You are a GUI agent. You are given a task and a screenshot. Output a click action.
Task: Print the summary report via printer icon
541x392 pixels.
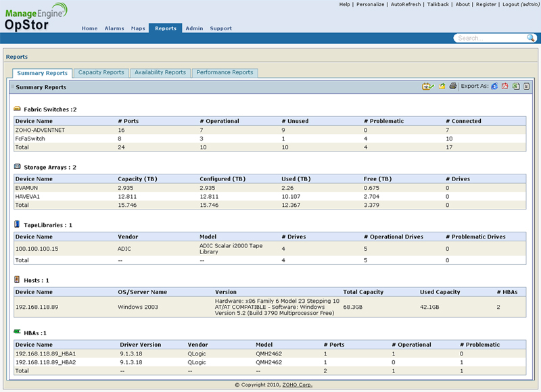(x=452, y=87)
